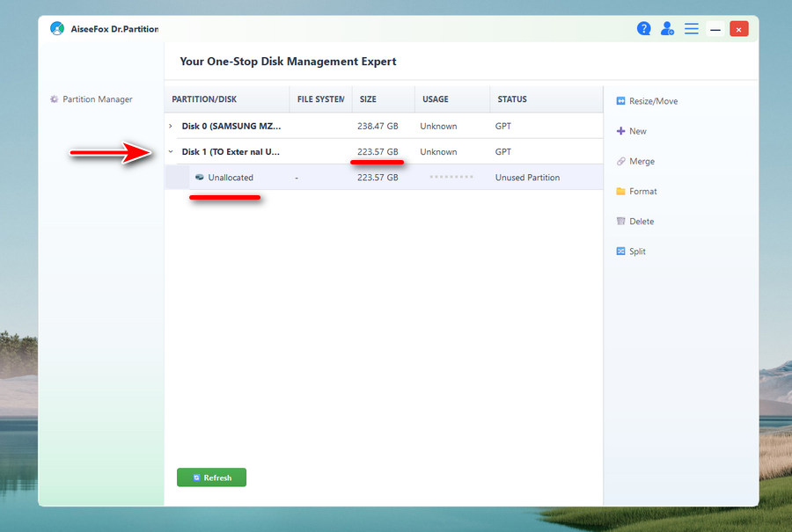The image size is (792, 532).
Task: Click Disk 1 GPT status cell
Action: (x=503, y=151)
